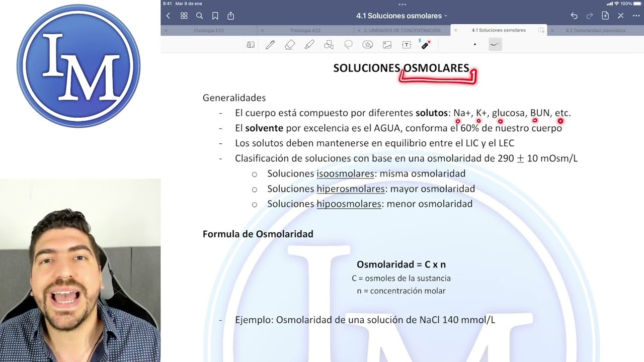The image size is (644, 362).
Task: Open split view icon on active tab
Action: 541,30
